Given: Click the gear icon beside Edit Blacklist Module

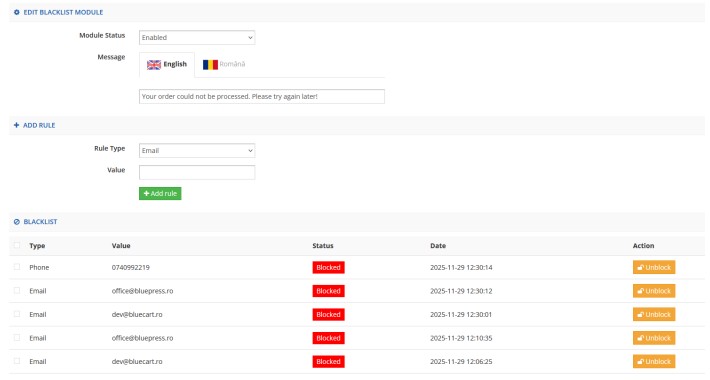Looking at the screenshot, I should click(17, 12).
